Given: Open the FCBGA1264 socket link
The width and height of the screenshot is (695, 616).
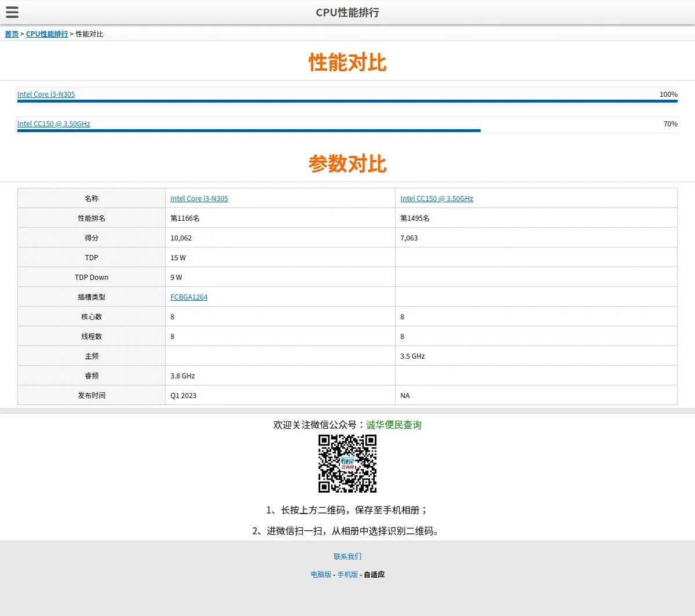Looking at the screenshot, I should click(x=189, y=297).
